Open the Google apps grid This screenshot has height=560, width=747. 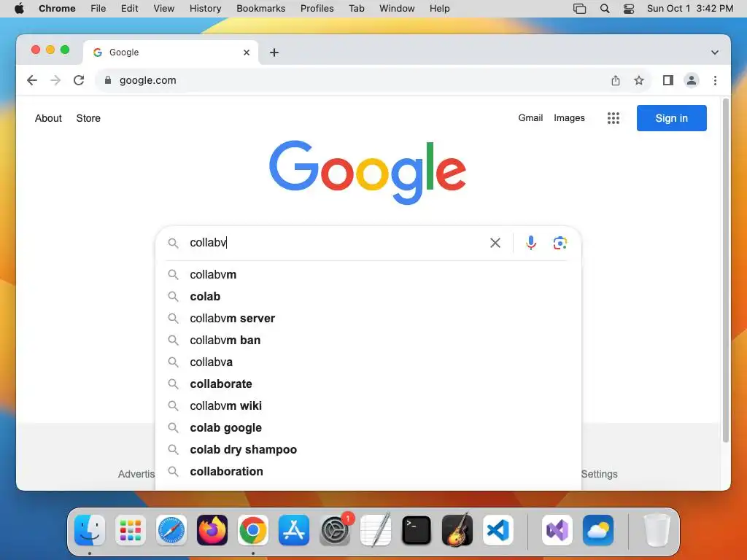(x=613, y=118)
